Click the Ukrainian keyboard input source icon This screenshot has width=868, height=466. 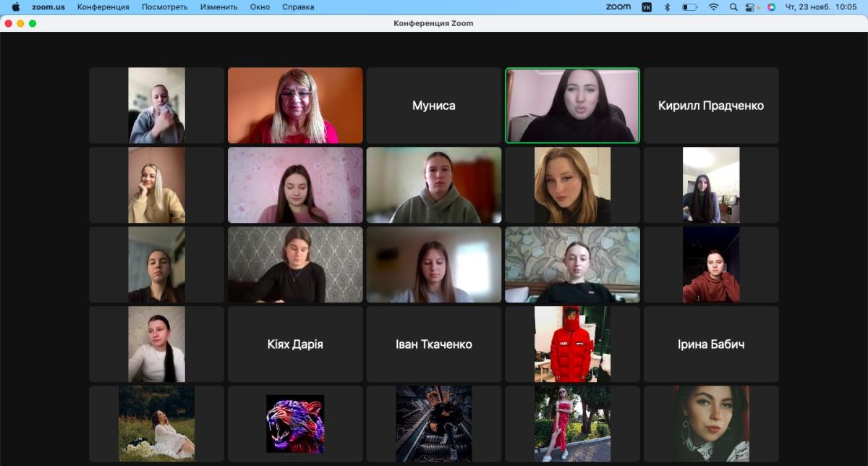pos(647,7)
